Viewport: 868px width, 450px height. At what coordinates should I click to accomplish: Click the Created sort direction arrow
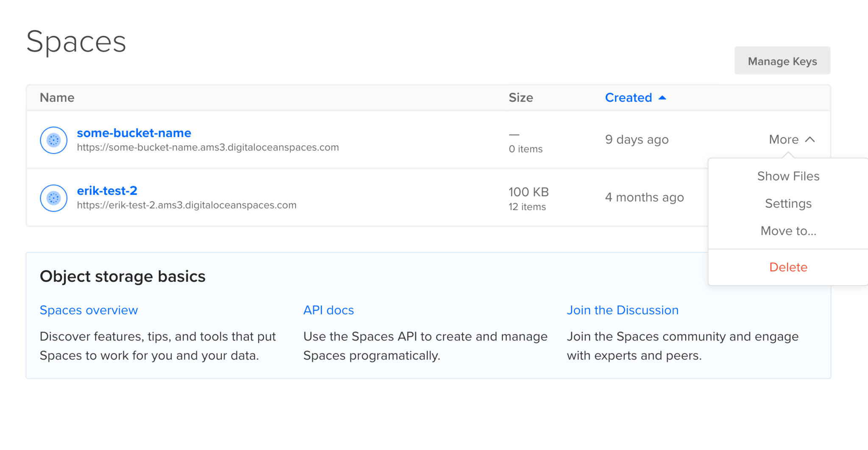(662, 97)
